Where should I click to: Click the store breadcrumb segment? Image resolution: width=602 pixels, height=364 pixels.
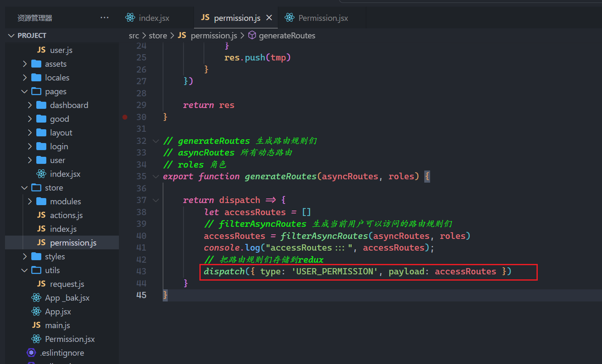[x=158, y=36]
